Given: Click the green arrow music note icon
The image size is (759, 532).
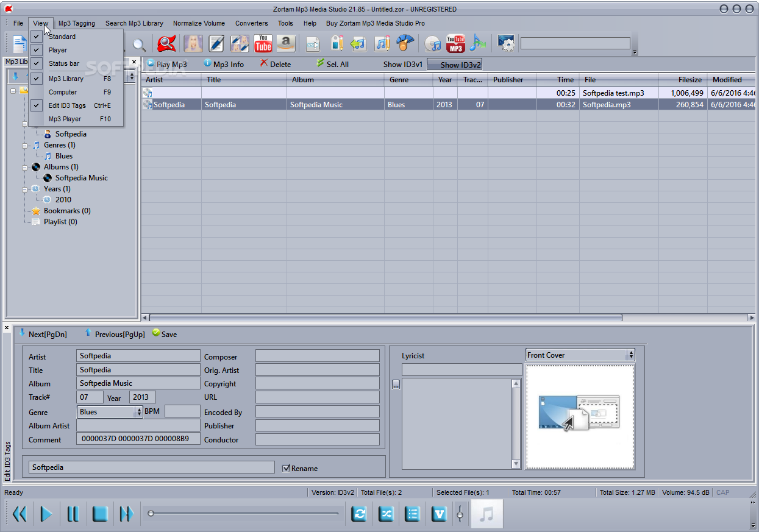Looking at the screenshot, I should coord(358,43).
